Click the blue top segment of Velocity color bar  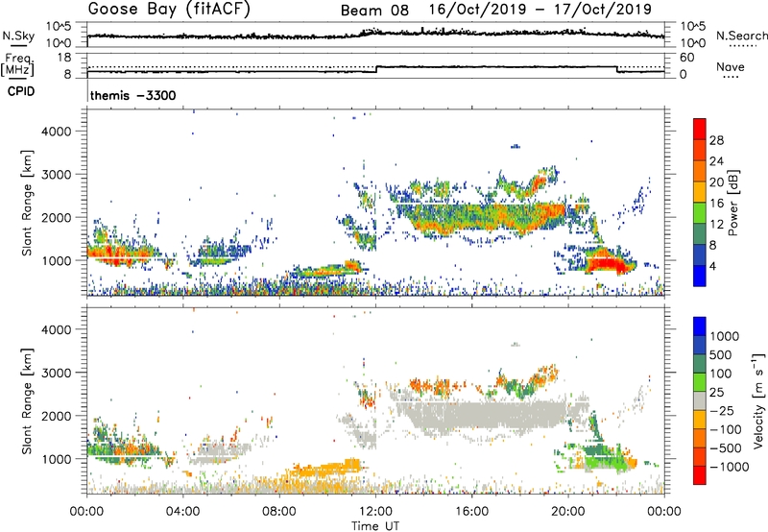pyautogui.click(x=700, y=326)
